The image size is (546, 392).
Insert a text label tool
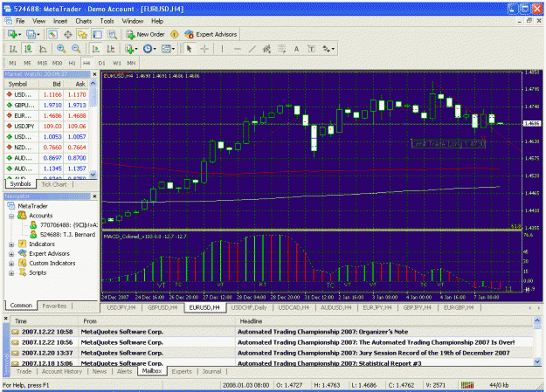(x=311, y=49)
